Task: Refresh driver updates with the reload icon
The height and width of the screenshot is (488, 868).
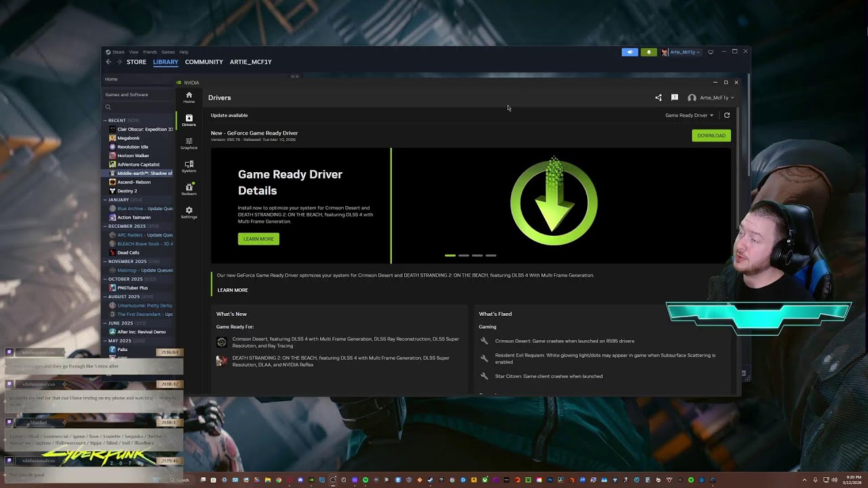Action: (x=727, y=115)
